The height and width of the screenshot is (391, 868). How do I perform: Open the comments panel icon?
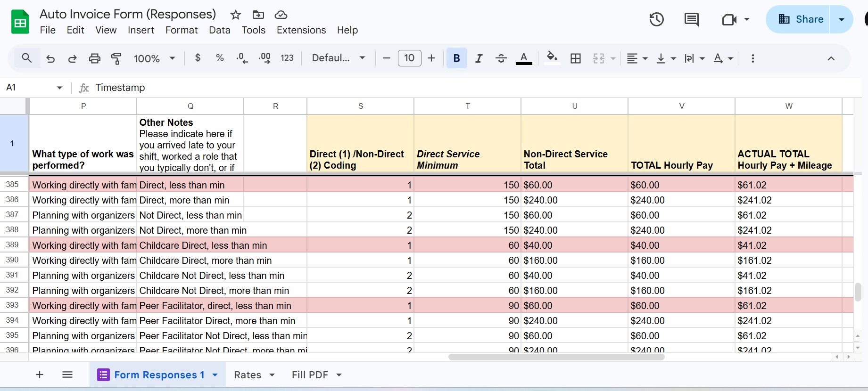(x=691, y=19)
